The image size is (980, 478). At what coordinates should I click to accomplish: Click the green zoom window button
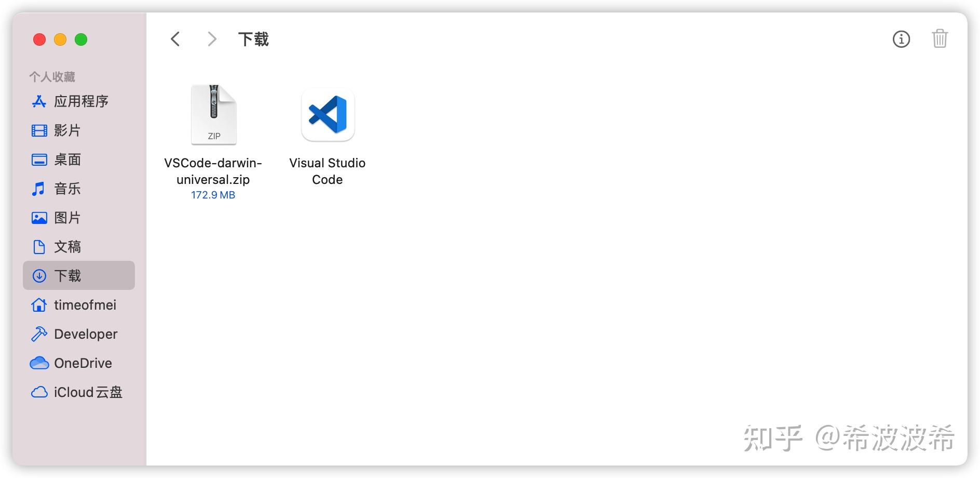pyautogui.click(x=80, y=39)
